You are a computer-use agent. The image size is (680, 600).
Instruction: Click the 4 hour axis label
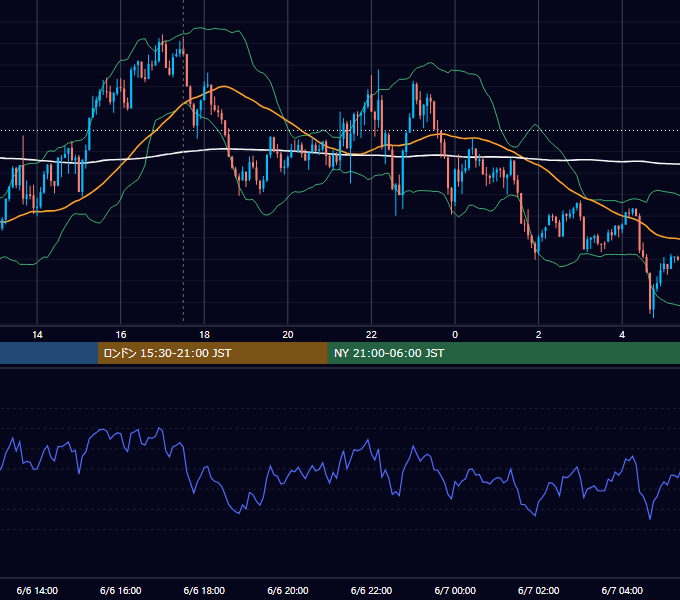pos(622,335)
